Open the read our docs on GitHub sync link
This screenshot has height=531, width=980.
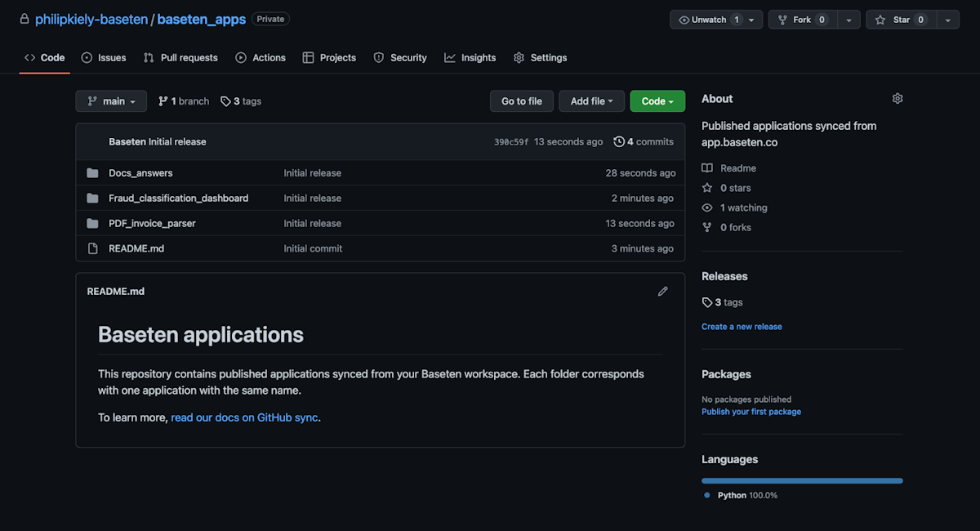pyautogui.click(x=244, y=417)
